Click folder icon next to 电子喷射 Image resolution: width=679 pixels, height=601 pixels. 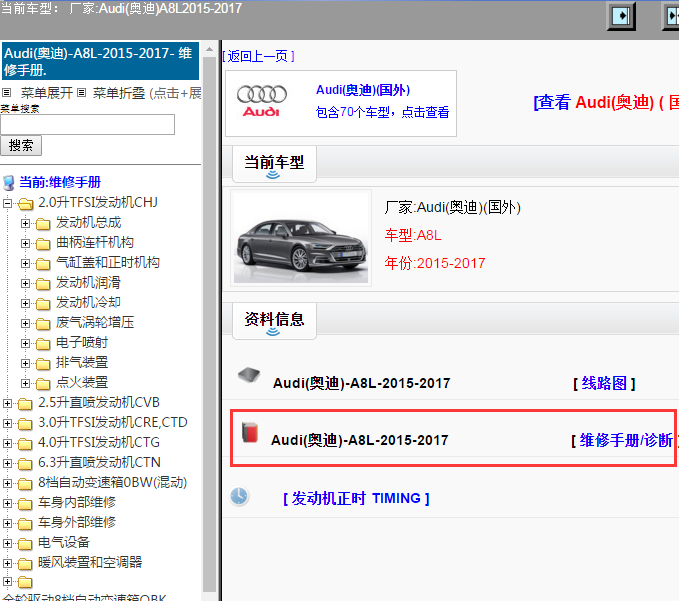(43, 343)
